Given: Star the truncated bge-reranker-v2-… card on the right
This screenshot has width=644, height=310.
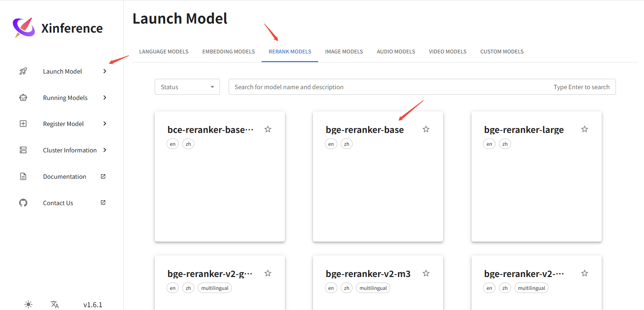Looking at the screenshot, I should pos(585,273).
